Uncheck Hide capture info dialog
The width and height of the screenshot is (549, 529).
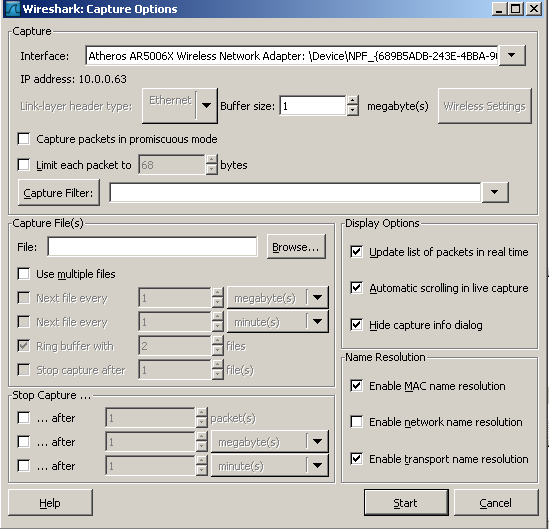click(356, 325)
